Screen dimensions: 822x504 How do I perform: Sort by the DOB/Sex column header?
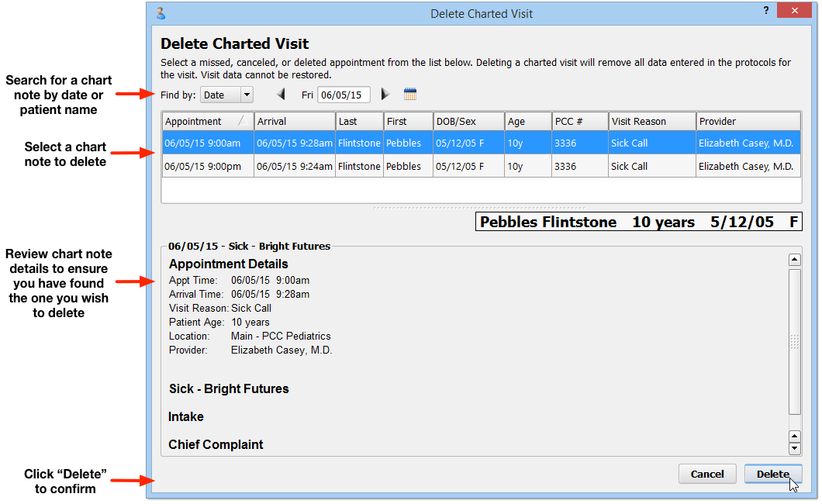click(469, 122)
